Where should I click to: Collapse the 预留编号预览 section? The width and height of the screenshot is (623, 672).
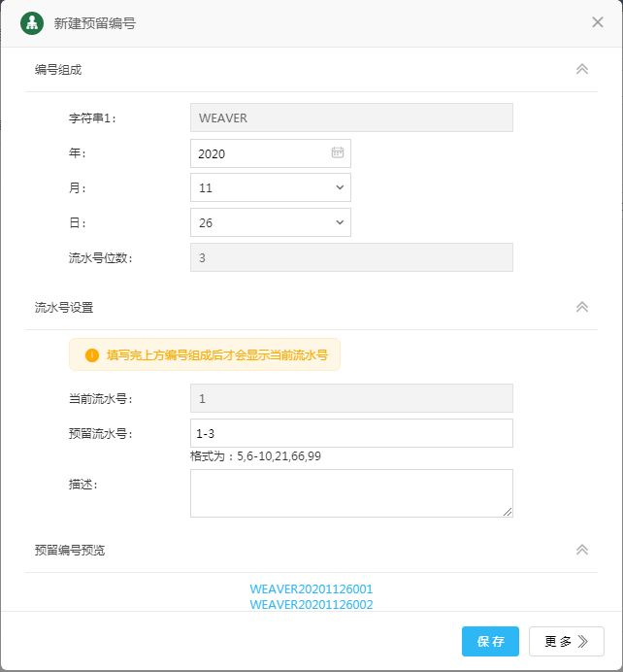click(x=582, y=550)
